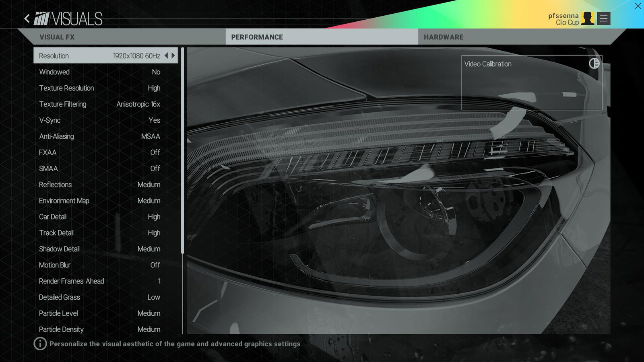Click the pfssenna driver profile avatar

588,19
